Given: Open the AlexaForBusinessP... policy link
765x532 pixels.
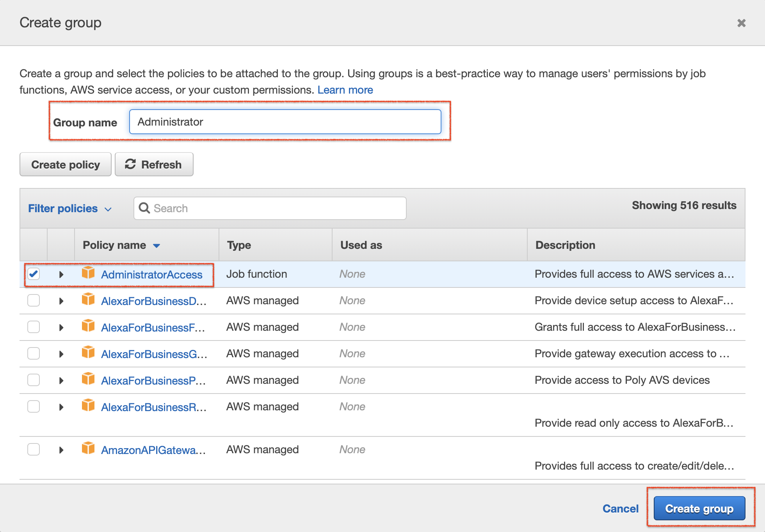Looking at the screenshot, I should click(x=153, y=381).
